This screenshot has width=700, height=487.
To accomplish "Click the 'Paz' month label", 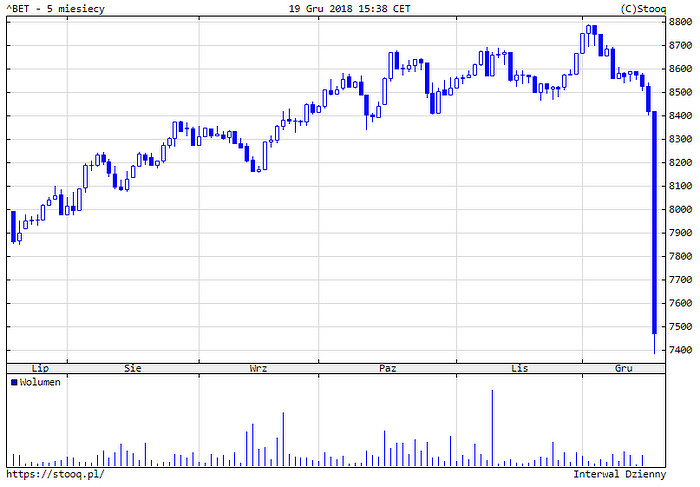I will [388, 368].
